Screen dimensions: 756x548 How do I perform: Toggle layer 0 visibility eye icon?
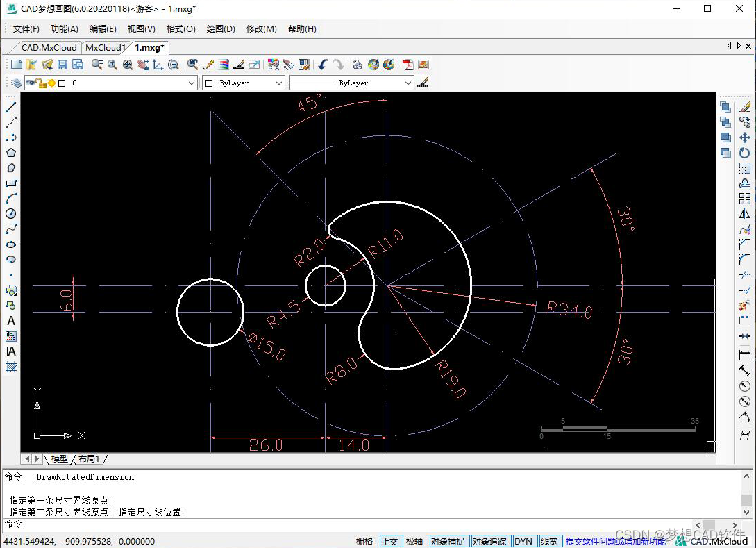[30, 83]
